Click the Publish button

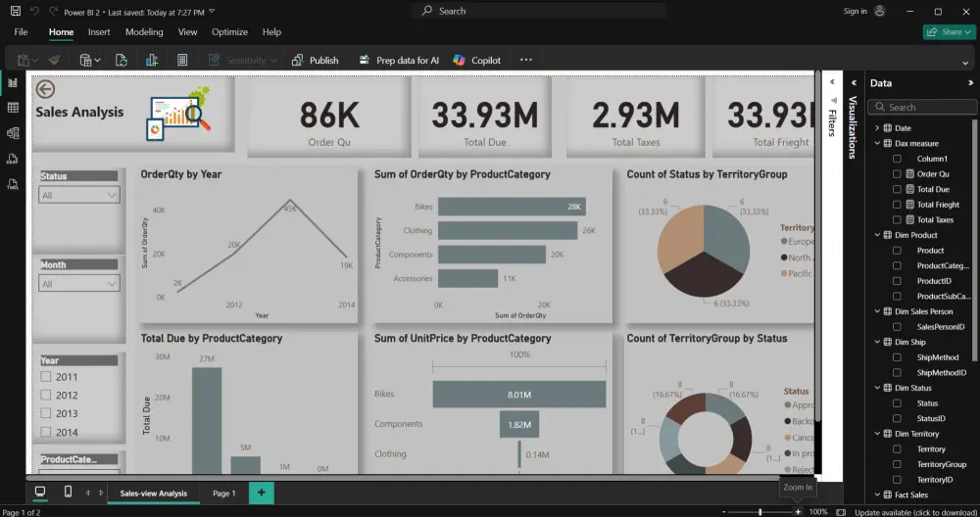coord(315,60)
